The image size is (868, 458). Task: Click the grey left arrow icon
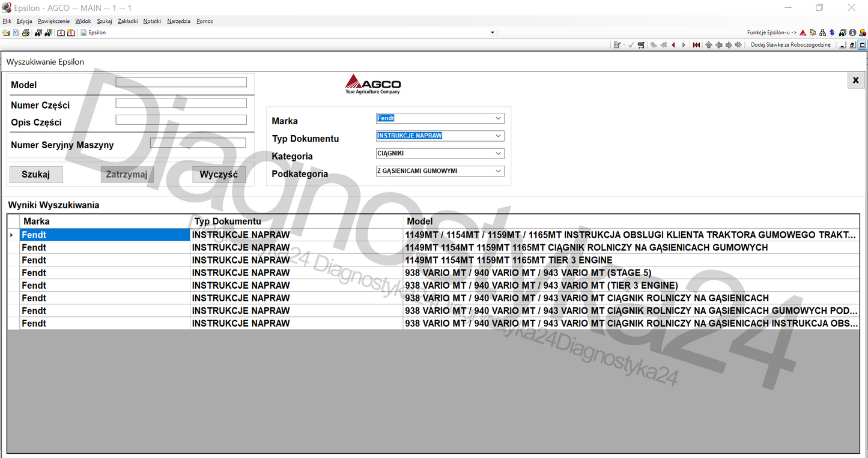click(719, 45)
